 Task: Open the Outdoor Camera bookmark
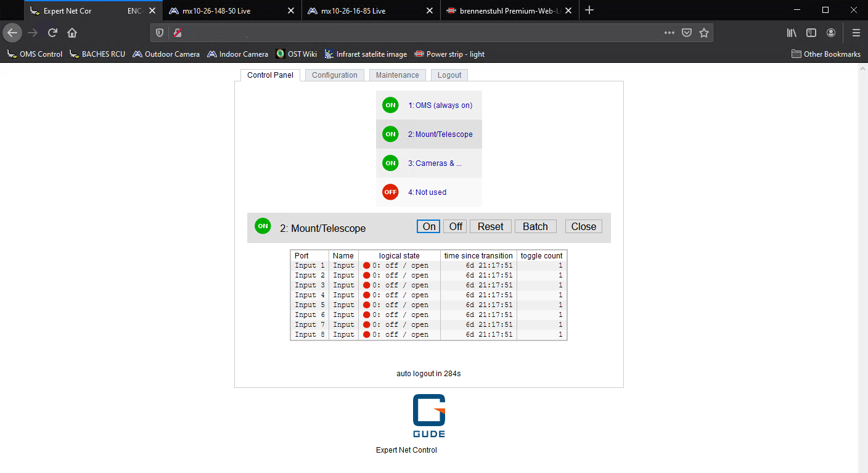click(166, 54)
